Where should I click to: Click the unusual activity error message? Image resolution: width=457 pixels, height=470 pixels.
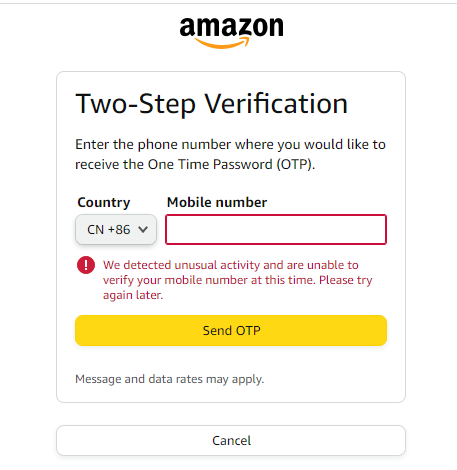coord(237,280)
